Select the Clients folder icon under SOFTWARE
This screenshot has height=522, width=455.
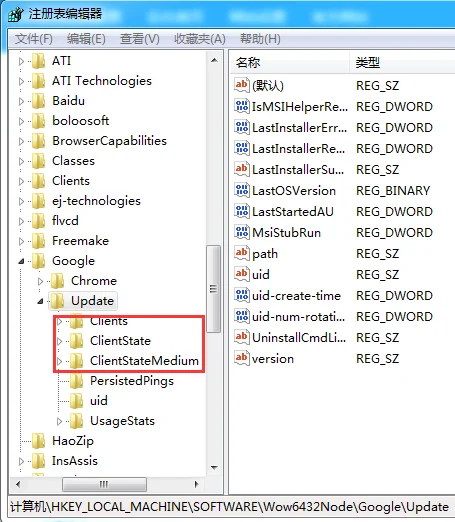[x=39, y=181]
